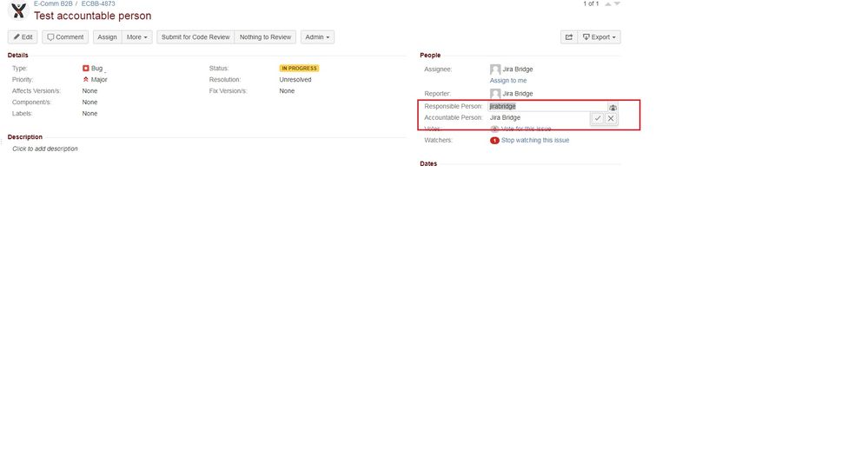Add a Comment to the issue
Image resolution: width=868 pixels, height=470 pixels.
pos(65,37)
